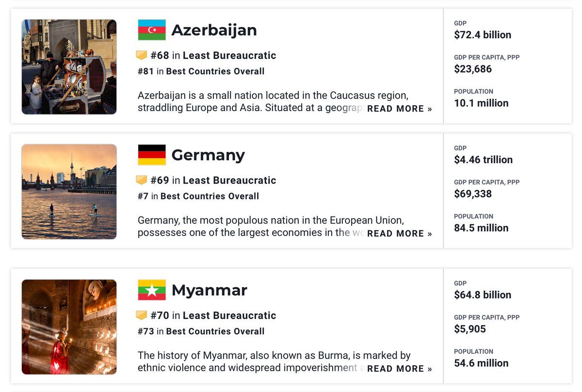Open the Myanmar temple monk thumbnail
The image size is (582, 392).
[x=69, y=327]
